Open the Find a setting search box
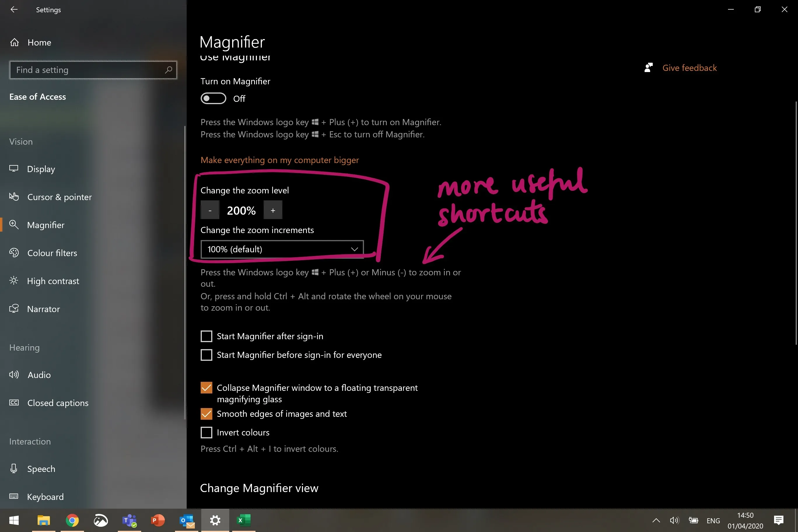 click(x=93, y=69)
